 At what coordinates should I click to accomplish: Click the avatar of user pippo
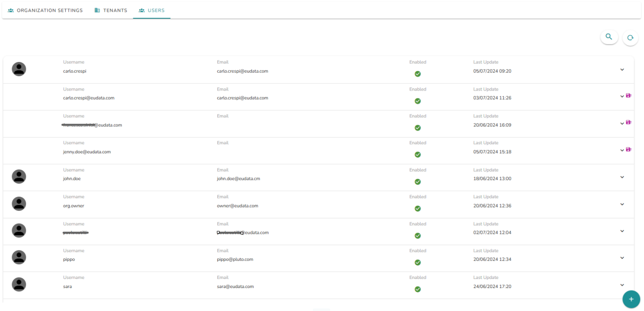[19, 257]
